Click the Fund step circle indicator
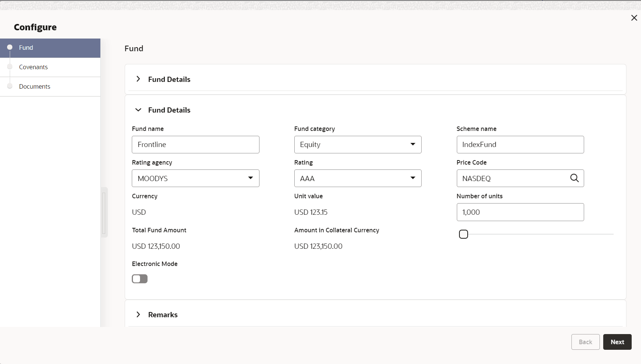Viewport: 641px width, 364px height. (x=10, y=48)
